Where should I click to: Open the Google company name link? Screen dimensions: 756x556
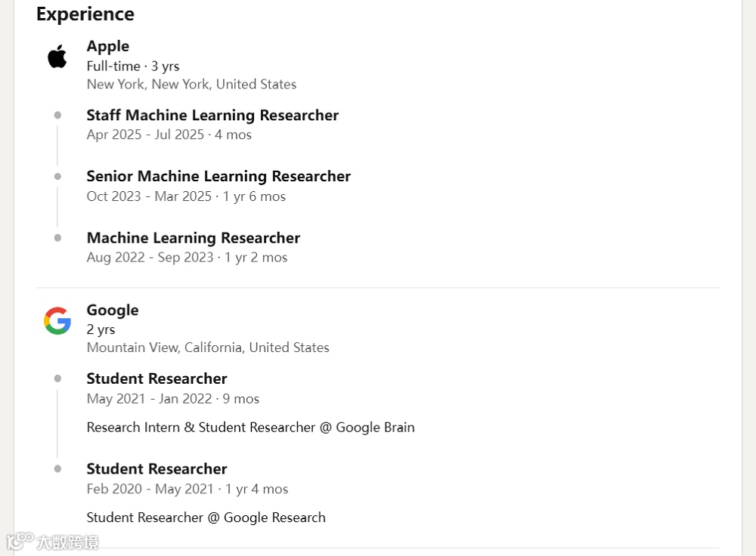coord(113,310)
